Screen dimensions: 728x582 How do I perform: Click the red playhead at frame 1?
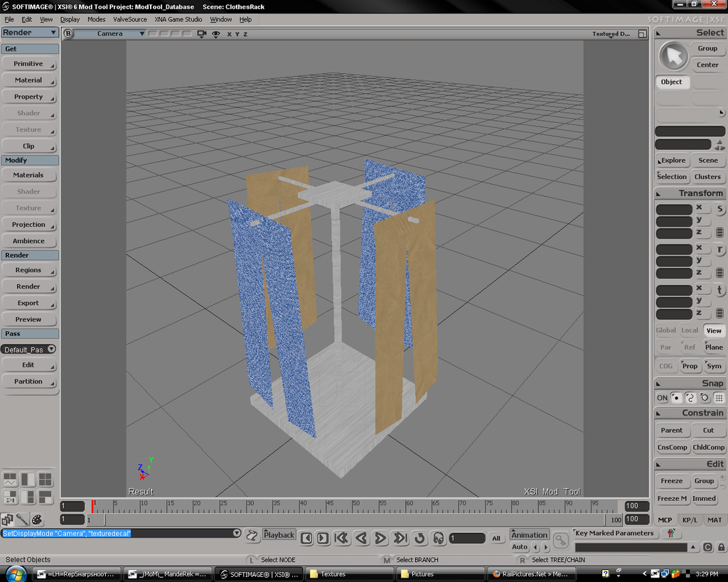[x=93, y=505]
